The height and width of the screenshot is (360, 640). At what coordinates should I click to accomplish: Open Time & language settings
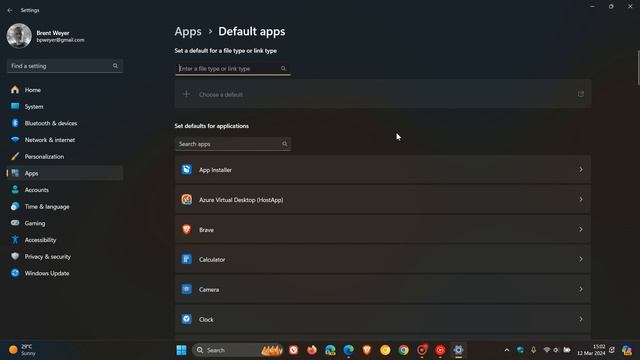(x=64, y=207)
